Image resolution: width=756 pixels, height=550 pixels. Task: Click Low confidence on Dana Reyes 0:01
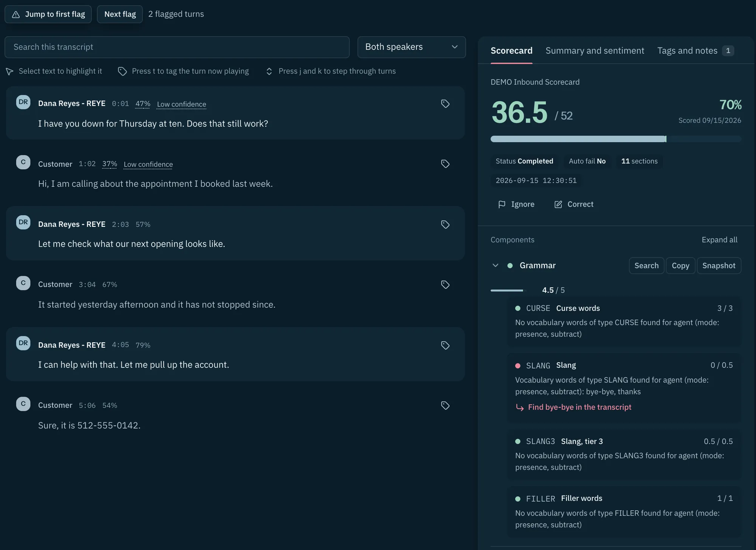click(x=181, y=104)
